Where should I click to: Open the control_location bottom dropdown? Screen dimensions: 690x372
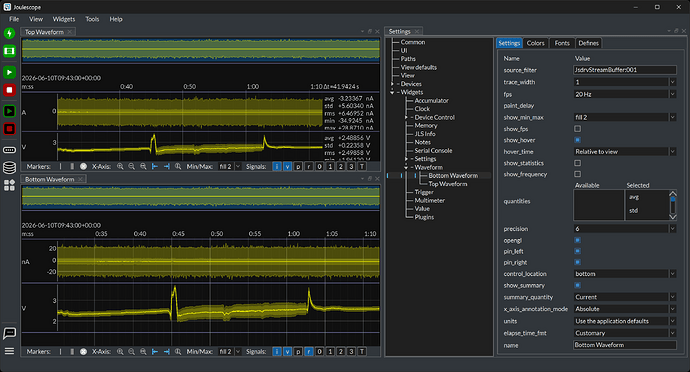click(x=624, y=274)
